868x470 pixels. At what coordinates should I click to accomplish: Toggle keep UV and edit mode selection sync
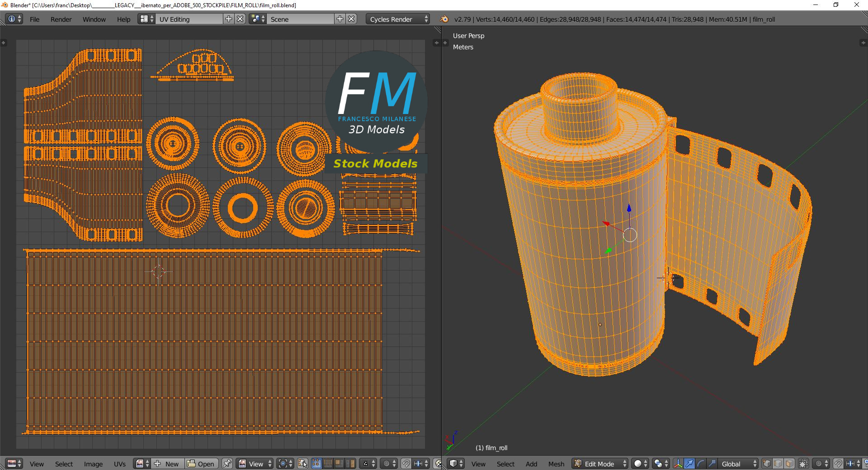(x=302, y=464)
